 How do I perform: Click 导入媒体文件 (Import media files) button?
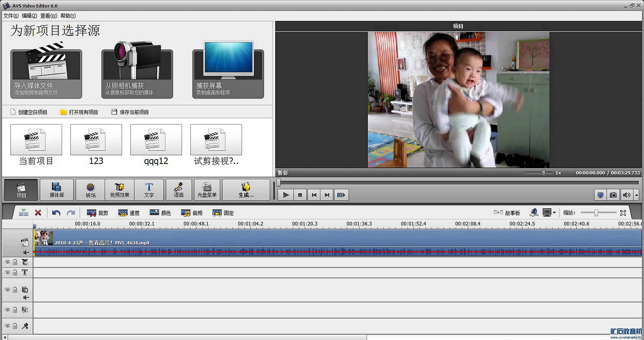click(46, 74)
